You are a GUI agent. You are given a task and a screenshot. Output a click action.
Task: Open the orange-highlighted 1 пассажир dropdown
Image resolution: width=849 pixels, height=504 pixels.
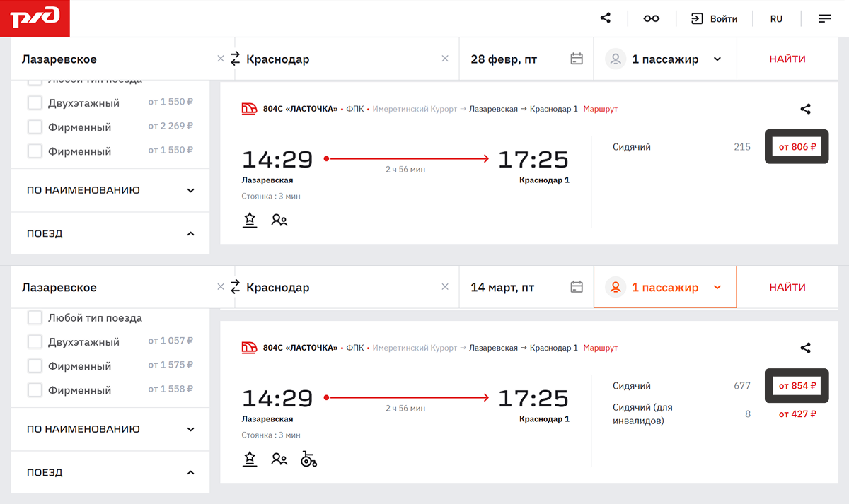[x=665, y=287]
